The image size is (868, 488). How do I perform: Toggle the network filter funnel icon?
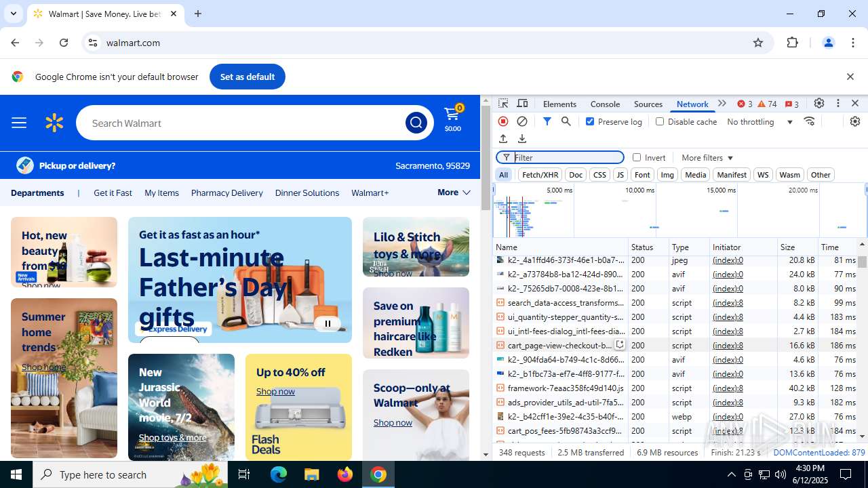547,121
